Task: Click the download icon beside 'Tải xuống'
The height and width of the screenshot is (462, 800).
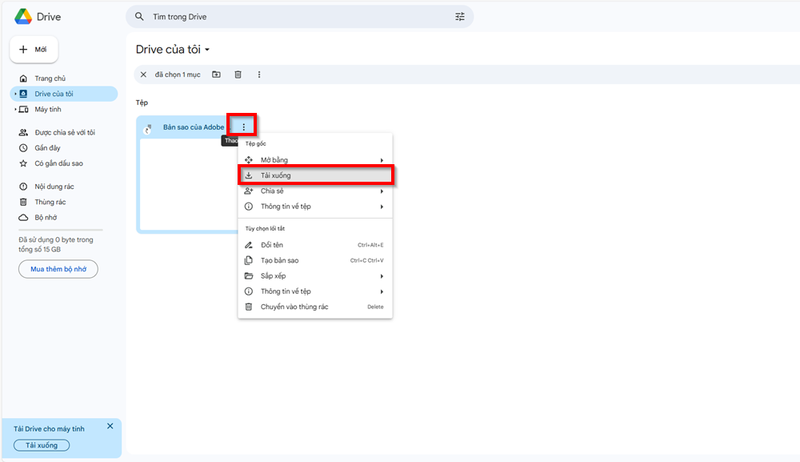Action: pos(248,175)
